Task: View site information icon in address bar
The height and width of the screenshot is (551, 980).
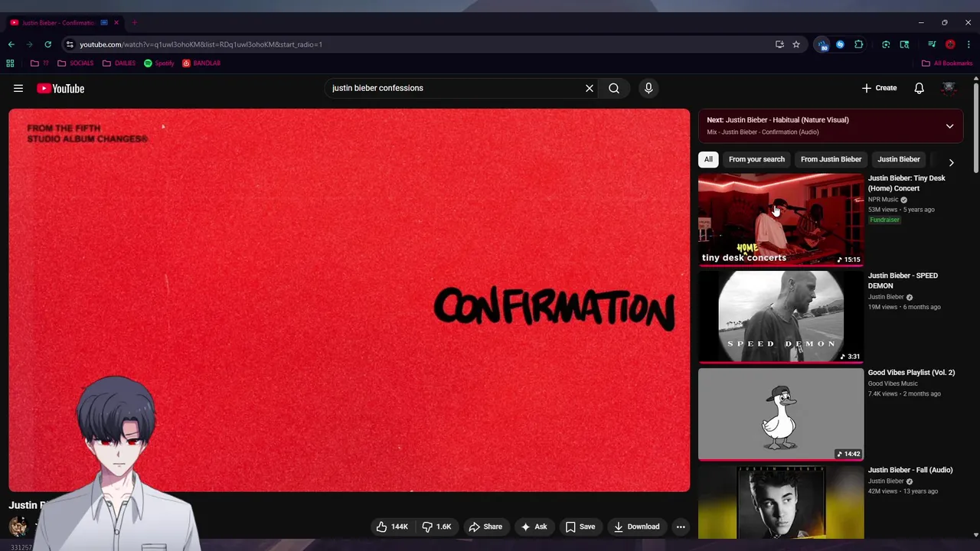Action: click(70, 44)
